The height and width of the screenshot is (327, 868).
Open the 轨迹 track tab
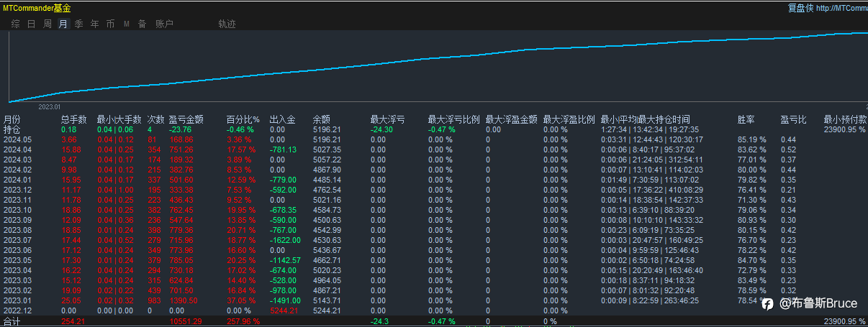pyautogui.click(x=227, y=24)
